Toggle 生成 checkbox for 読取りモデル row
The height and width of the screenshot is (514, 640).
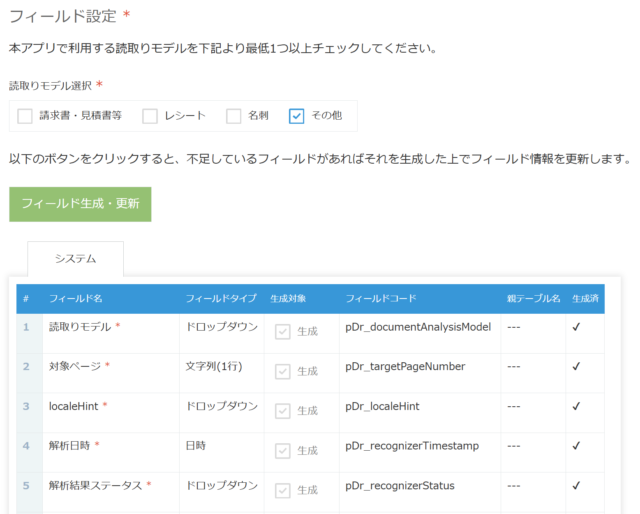coord(282,332)
